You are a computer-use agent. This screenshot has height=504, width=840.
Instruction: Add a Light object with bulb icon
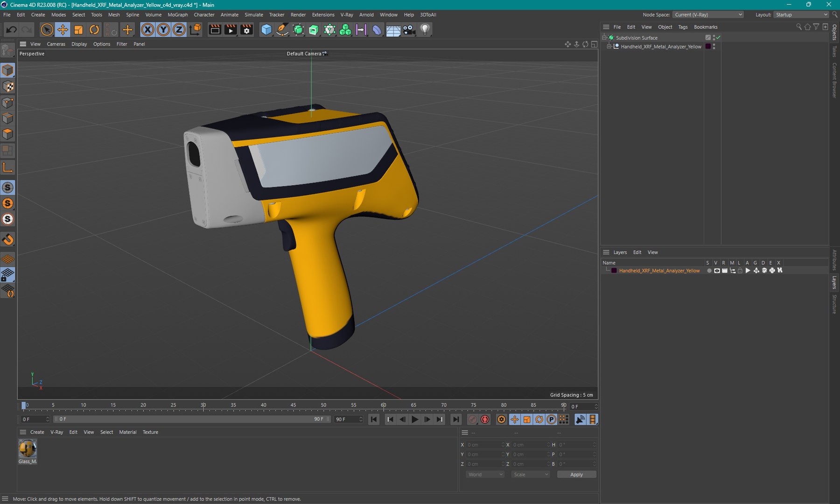425,30
